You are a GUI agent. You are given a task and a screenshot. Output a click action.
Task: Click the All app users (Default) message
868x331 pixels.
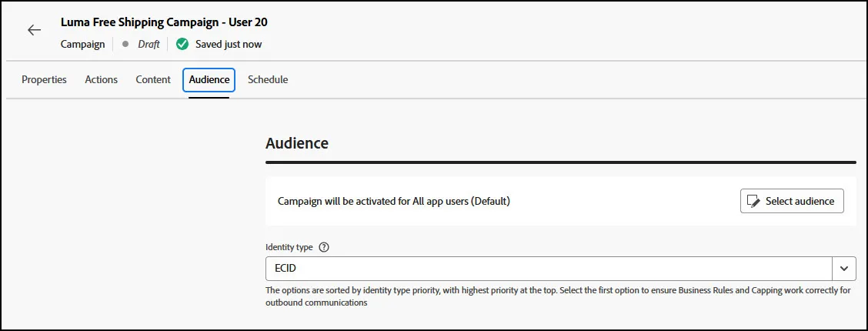[x=393, y=202]
